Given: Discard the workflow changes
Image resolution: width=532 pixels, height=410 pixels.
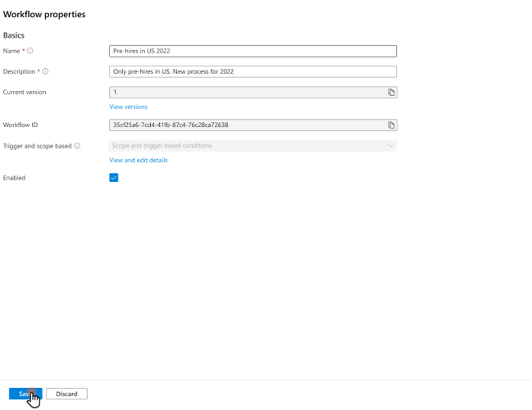Looking at the screenshot, I should pos(66,394).
